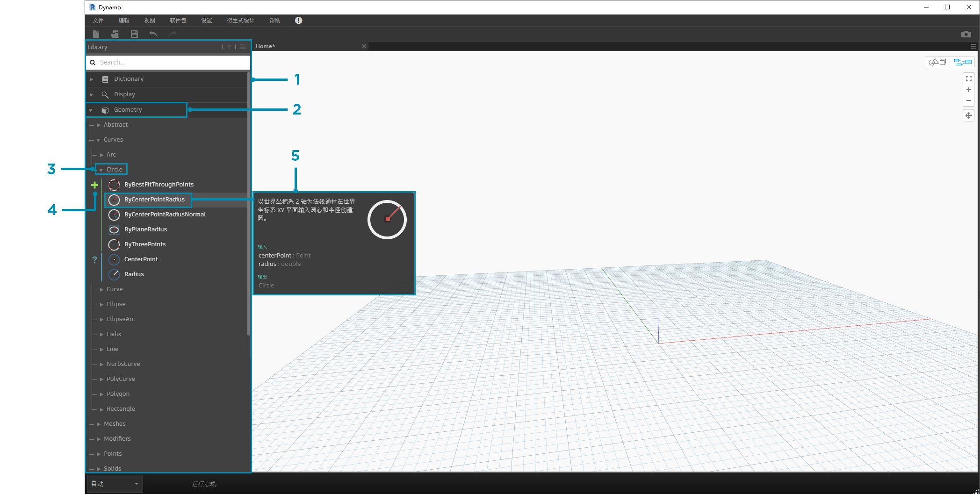Click the zoom in plus icon
Image resolution: width=980 pixels, height=494 pixels.
(969, 90)
